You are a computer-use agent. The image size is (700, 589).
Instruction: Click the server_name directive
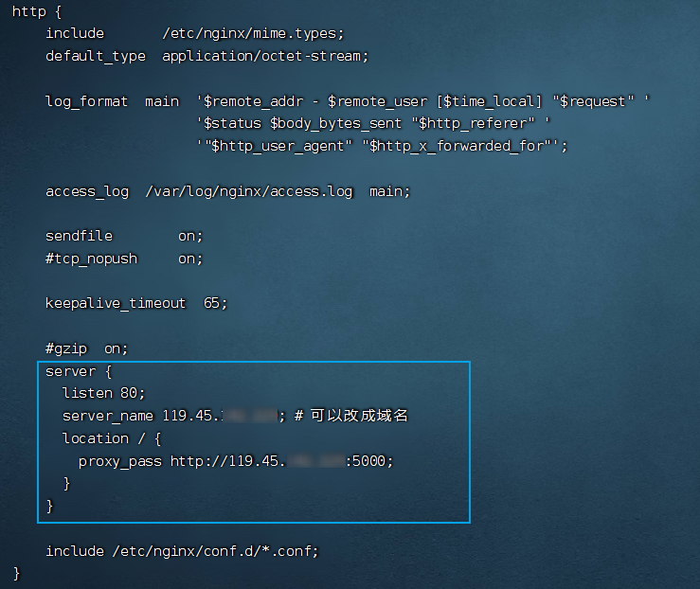coord(108,416)
